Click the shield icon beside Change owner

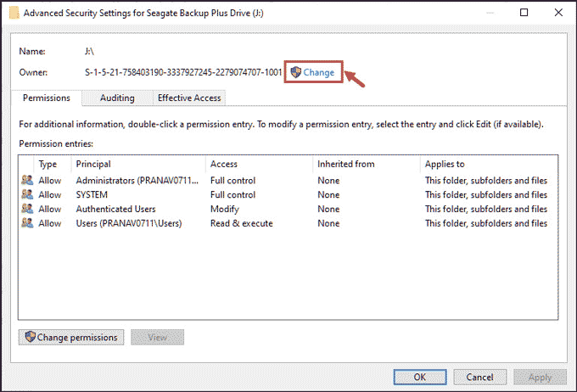295,72
